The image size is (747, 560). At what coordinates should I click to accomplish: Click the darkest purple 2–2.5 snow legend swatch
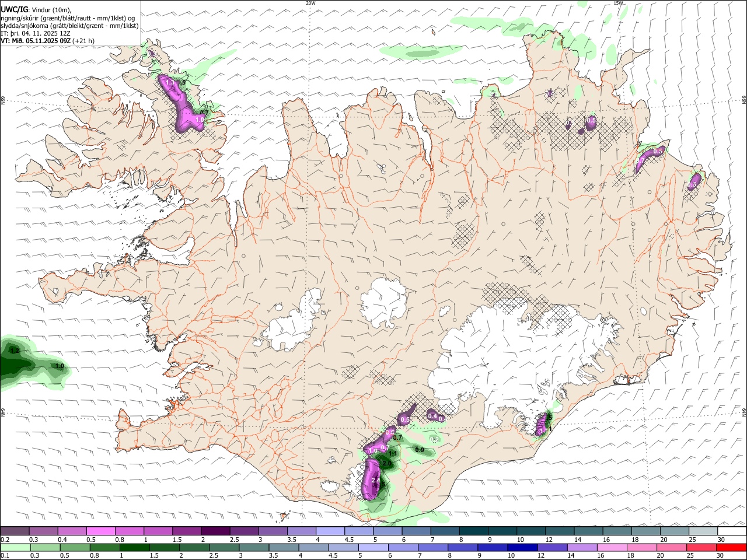click(215, 531)
